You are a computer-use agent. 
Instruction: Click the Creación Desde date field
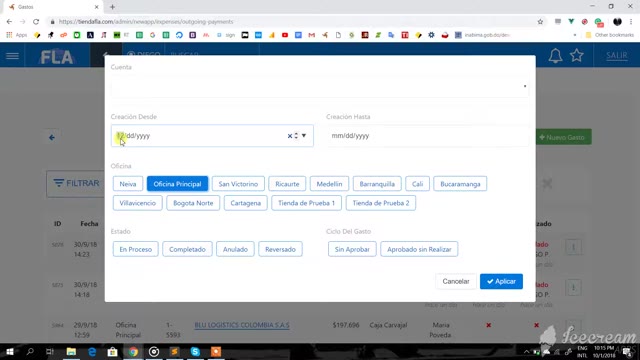[212, 136]
